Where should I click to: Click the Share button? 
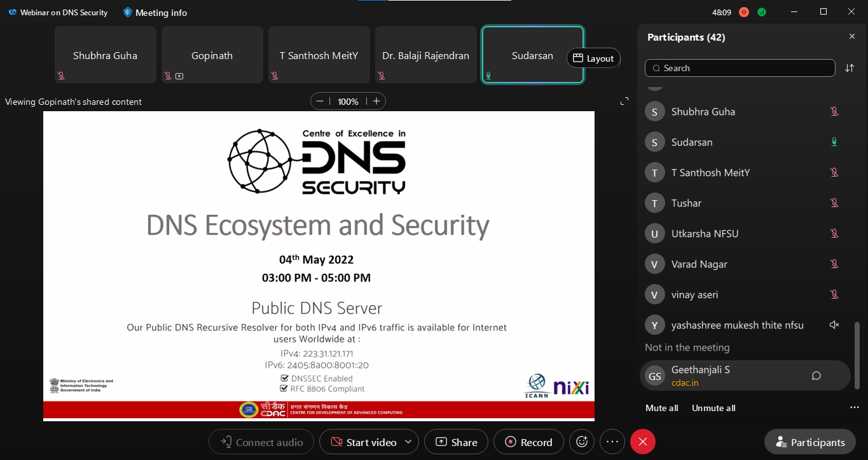click(456, 442)
